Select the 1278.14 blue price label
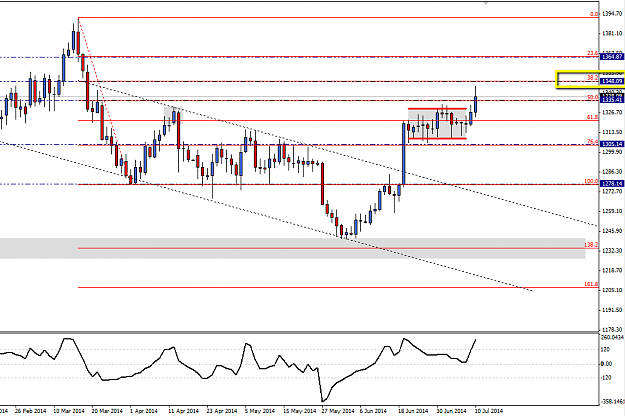The height and width of the screenshot is (416, 625). click(612, 184)
